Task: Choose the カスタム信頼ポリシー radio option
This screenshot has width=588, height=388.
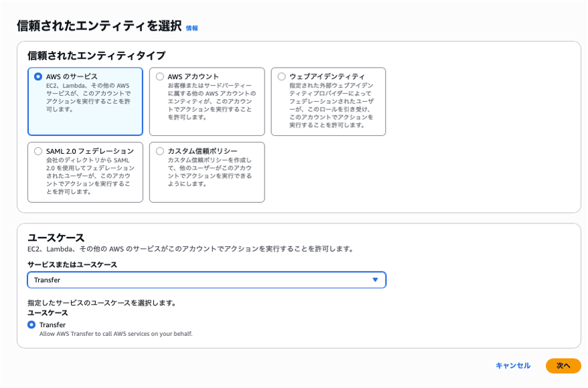Action: pyautogui.click(x=160, y=151)
